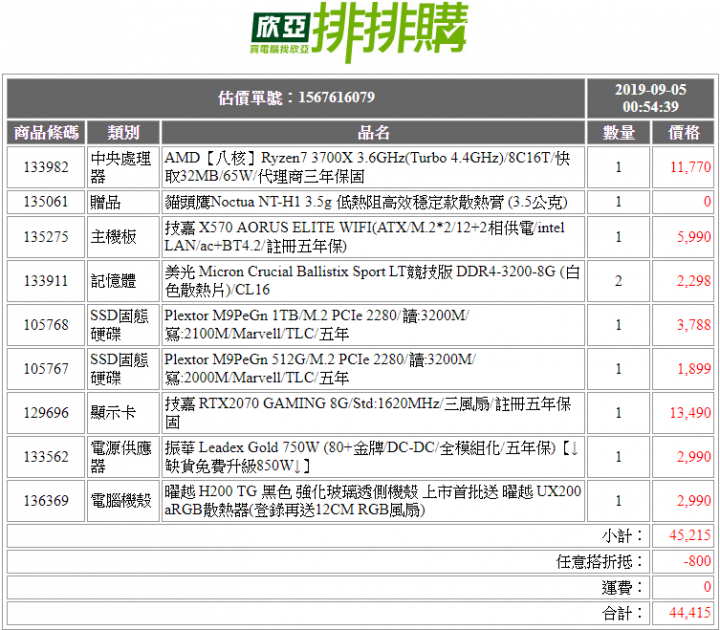Click the 價格 column header
The height and width of the screenshot is (630, 720).
[683, 133]
